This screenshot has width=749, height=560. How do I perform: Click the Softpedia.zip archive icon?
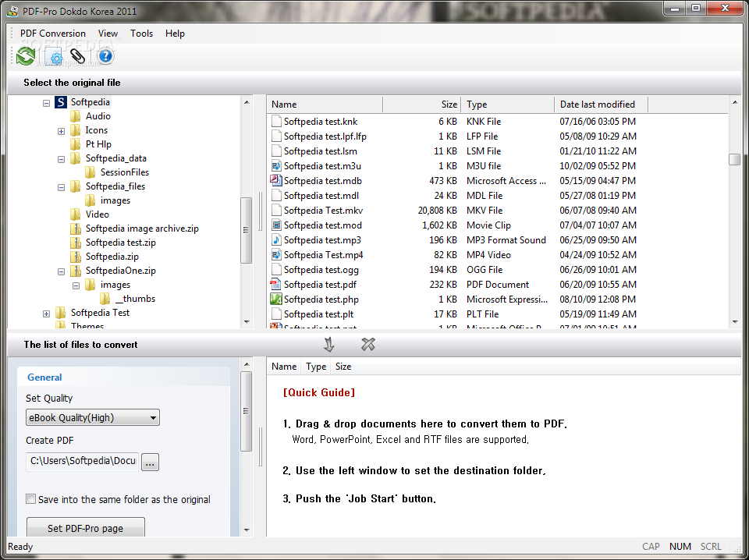point(76,257)
